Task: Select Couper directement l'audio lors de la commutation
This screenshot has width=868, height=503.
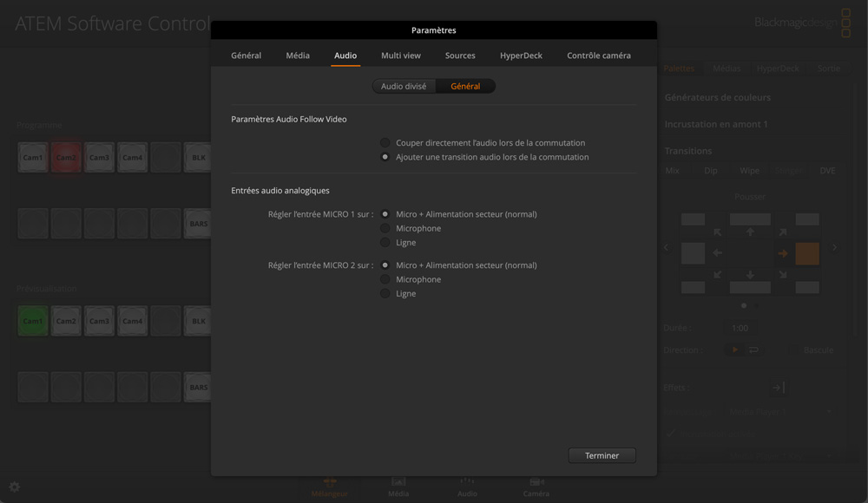Action: click(x=385, y=142)
